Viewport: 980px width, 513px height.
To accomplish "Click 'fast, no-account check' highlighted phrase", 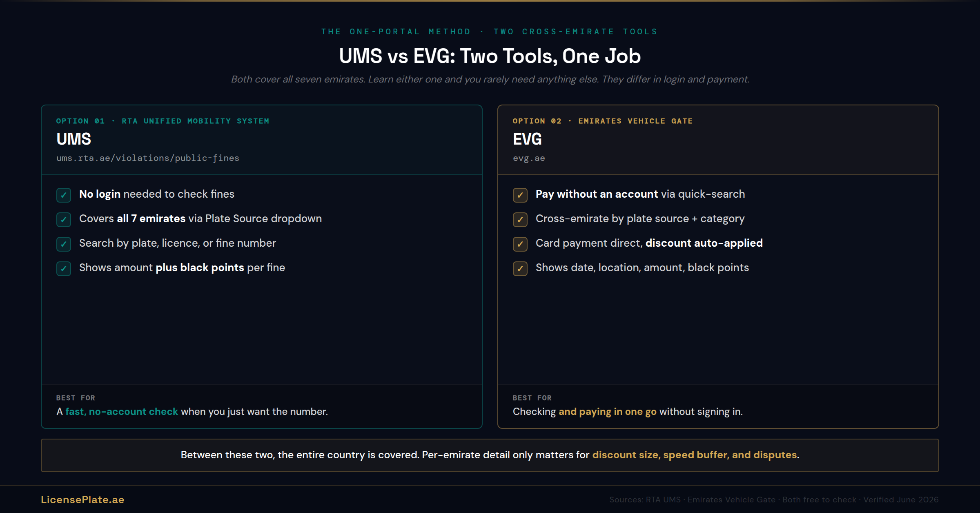I will tap(122, 412).
